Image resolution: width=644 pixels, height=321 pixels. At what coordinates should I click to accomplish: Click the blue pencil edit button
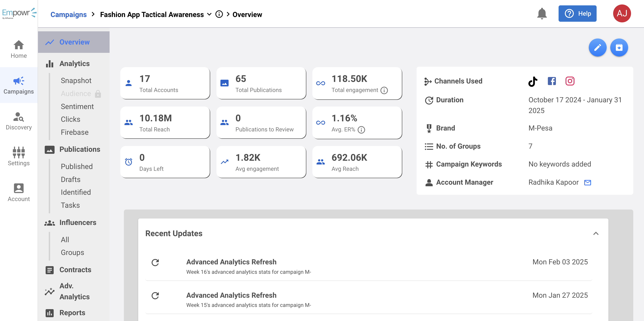click(x=597, y=47)
